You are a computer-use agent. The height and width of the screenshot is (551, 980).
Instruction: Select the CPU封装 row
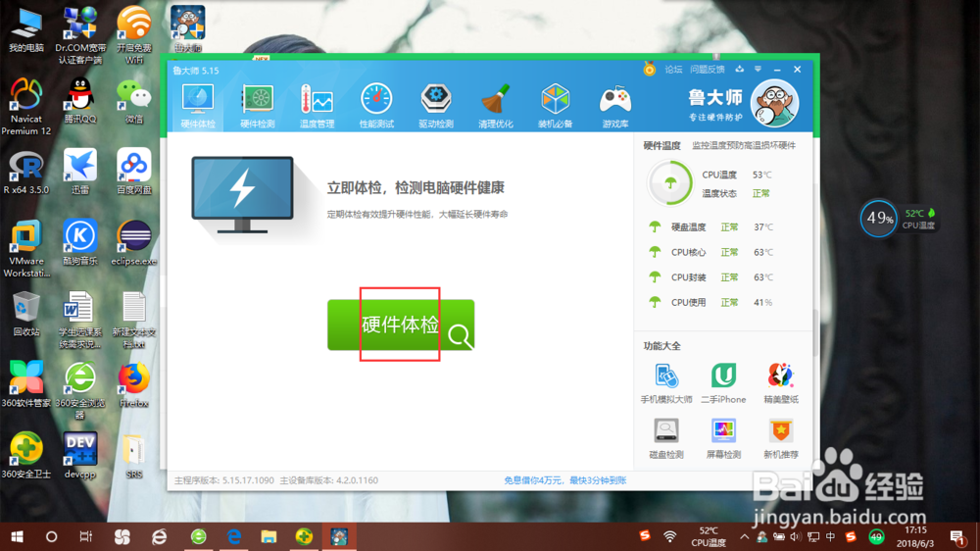coord(712,277)
